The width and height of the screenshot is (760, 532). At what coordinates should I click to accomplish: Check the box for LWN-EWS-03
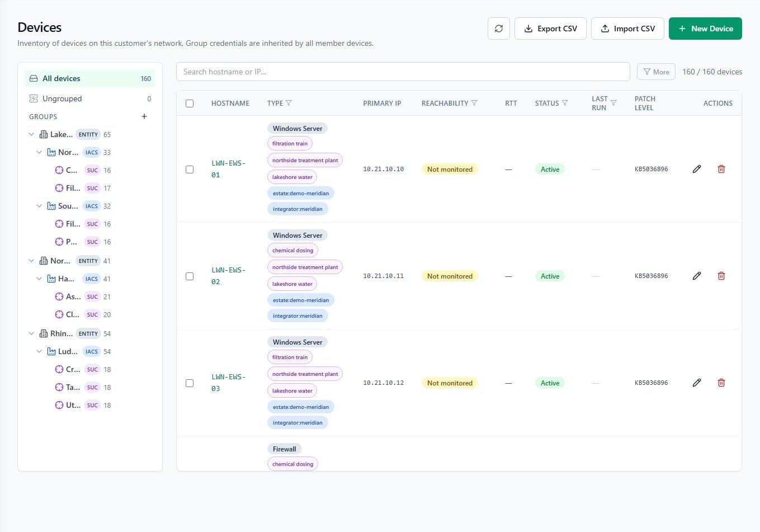pyautogui.click(x=190, y=383)
